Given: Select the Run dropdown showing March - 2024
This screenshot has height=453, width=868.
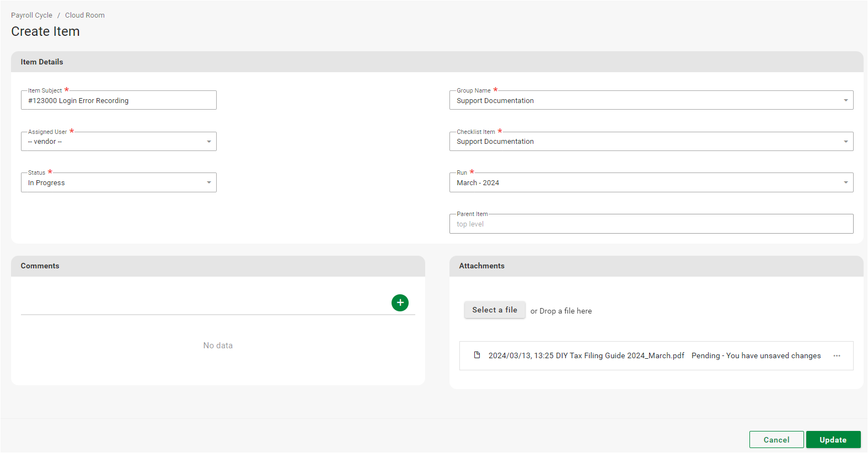Looking at the screenshot, I should [x=651, y=183].
